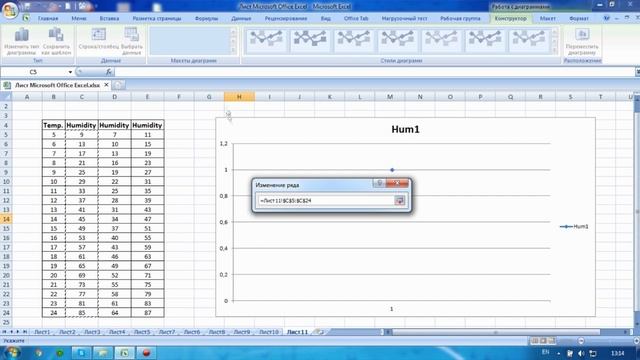The height and width of the screenshot is (360, 640).
Task: Click Сохранить как шаблон icon
Action: pyautogui.click(x=56, y=35)
